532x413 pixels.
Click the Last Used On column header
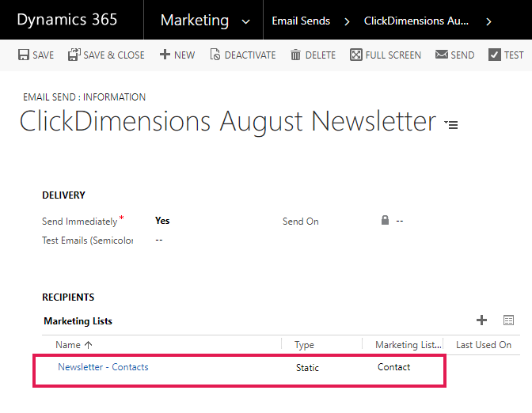(x=484, y=345)
